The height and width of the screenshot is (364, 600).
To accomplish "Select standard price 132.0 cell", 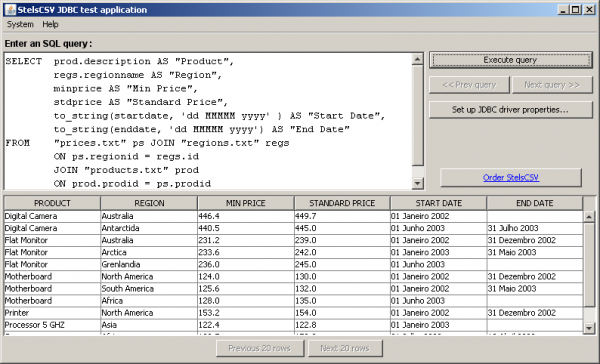I will pos(342,289).
